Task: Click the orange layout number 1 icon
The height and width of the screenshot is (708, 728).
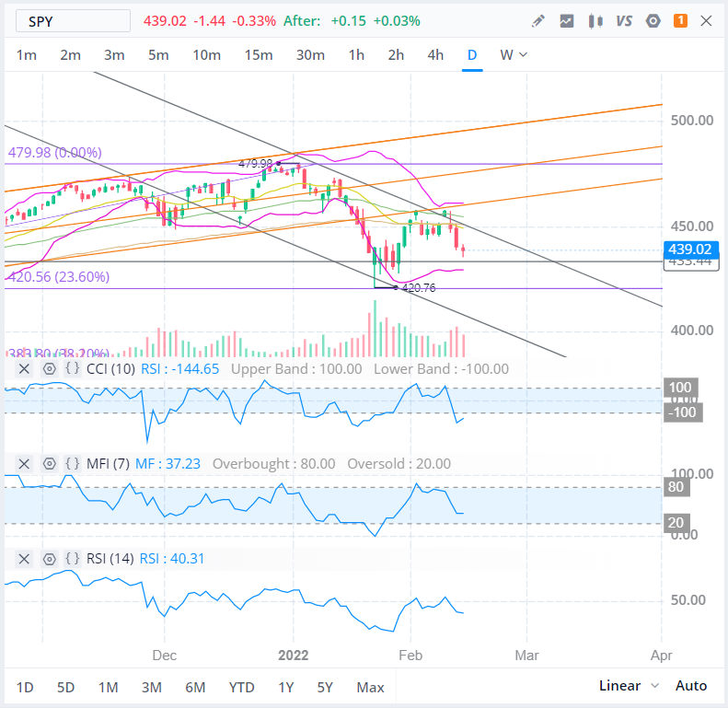Action: 681,20
